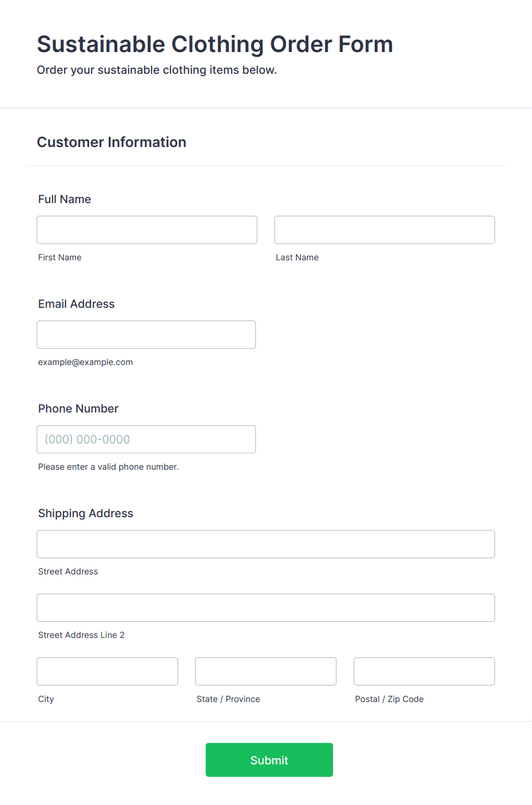Screen dimensions: 532x805
Task: Click the example@example.com hint text
Action: click(86, 362)
